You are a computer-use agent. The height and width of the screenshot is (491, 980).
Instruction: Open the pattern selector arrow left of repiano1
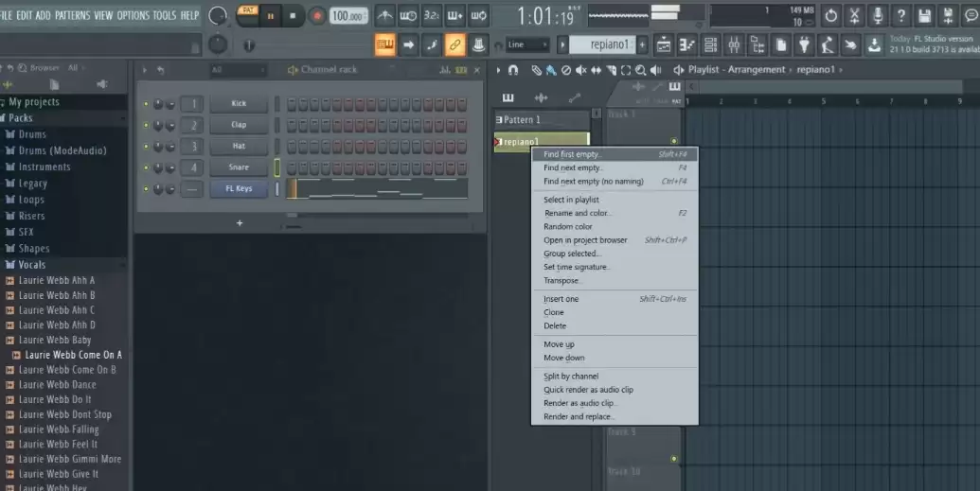[x=562, y=45]
